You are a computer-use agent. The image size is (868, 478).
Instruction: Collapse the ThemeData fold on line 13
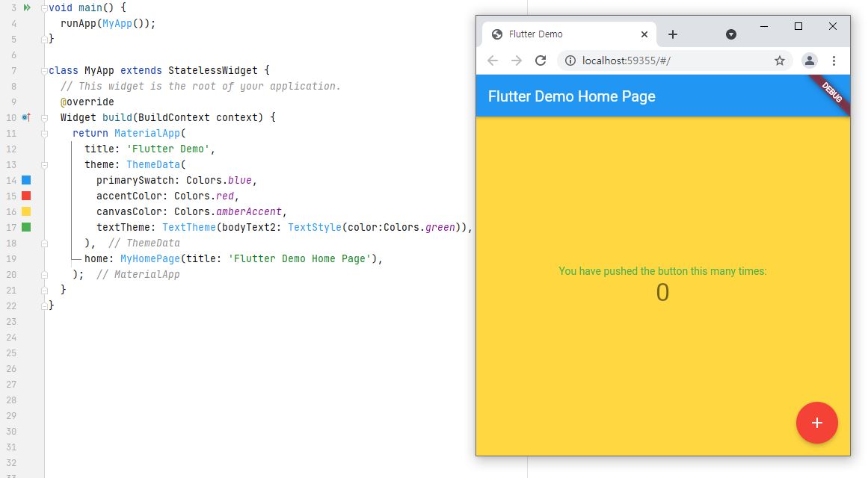44,165
